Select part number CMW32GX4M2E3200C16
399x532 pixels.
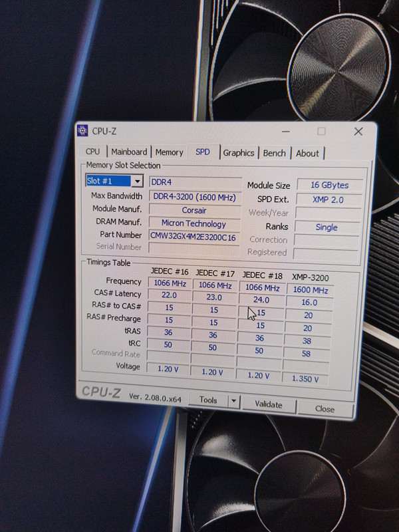194,237
